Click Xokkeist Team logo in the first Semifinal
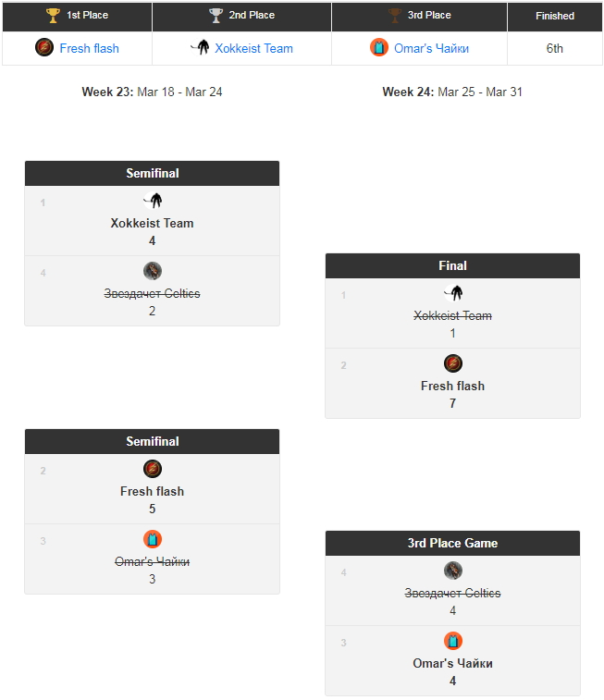Image resolution: width=604 pixels, height=700 pixels. 153,201
